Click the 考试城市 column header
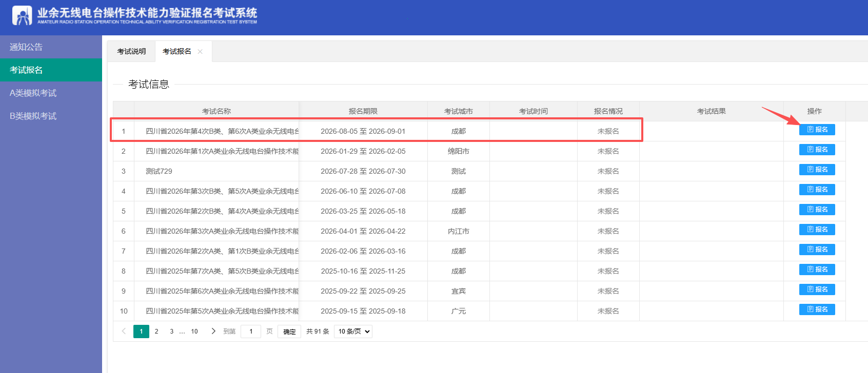This screenshot has width=868, height=373. coord(459,111)
